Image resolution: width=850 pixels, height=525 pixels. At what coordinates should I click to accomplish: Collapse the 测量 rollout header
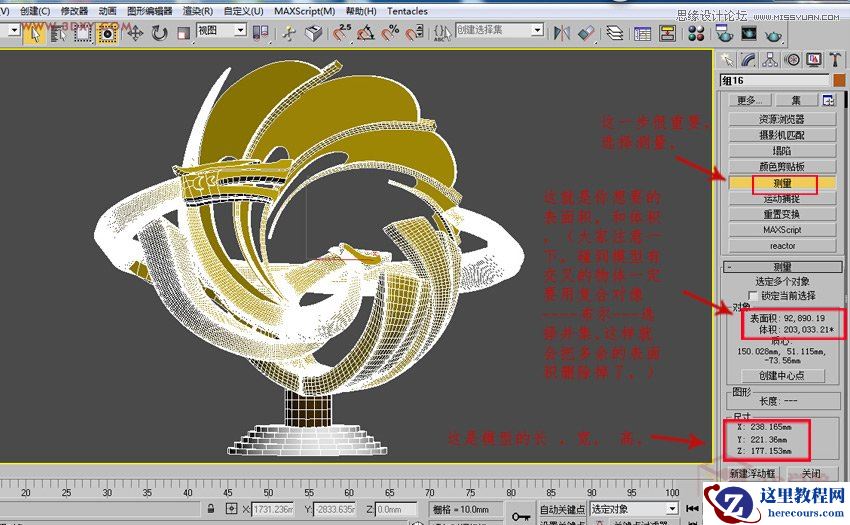point(782,266)
